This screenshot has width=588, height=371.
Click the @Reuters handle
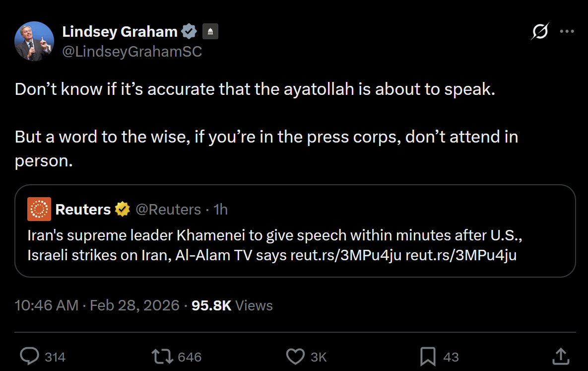[168, 210]
